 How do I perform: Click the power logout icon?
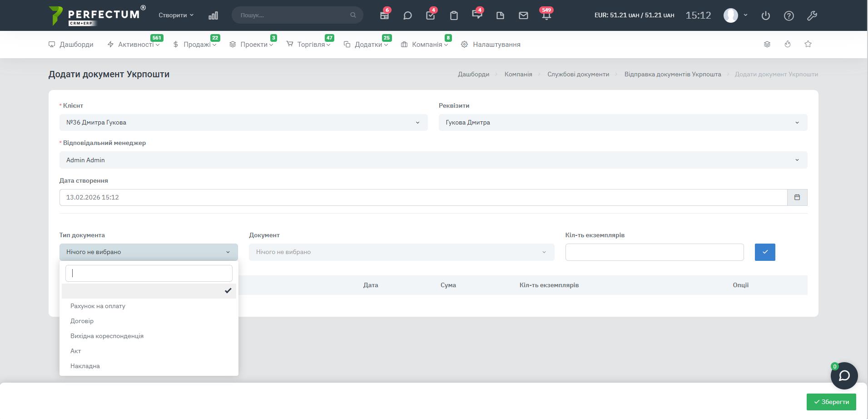[766, 15]
